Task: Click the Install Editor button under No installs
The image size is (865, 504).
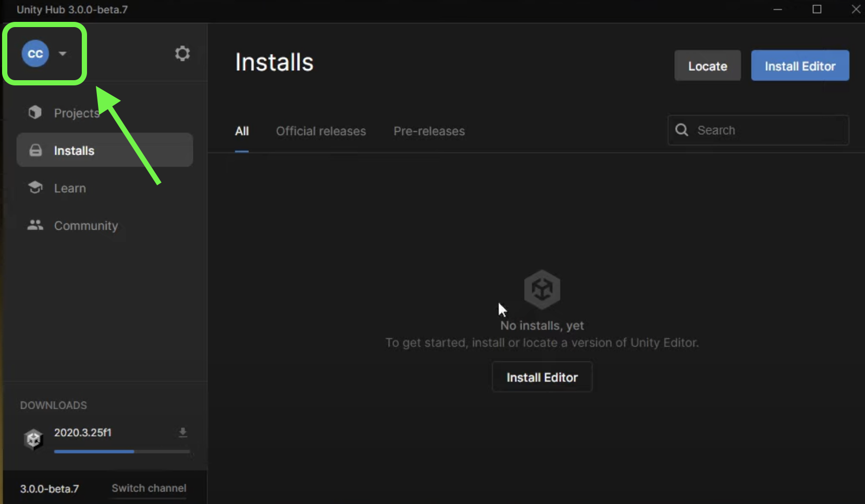Action: [x=542, y=377]
